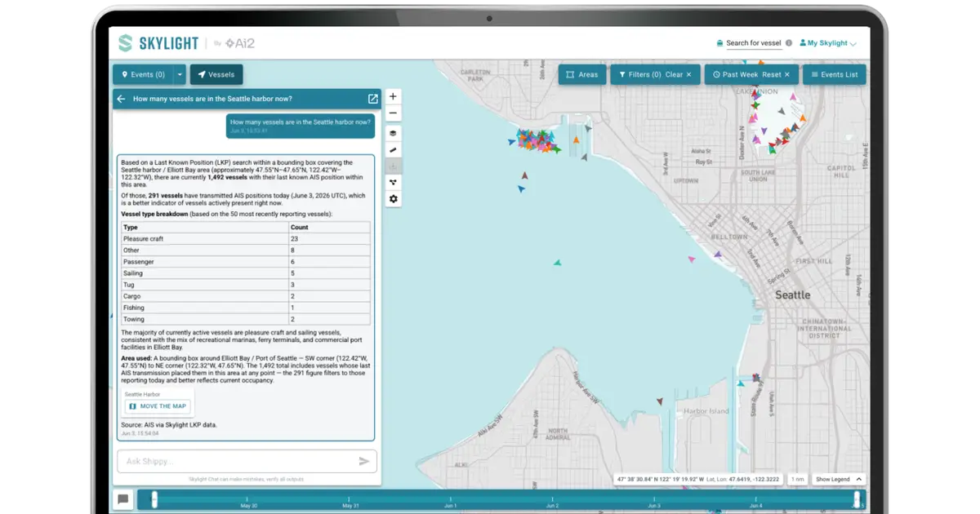Click Search for vessel field
The height and width of the screenshot is (514, 980).
[x=754, y=43]
